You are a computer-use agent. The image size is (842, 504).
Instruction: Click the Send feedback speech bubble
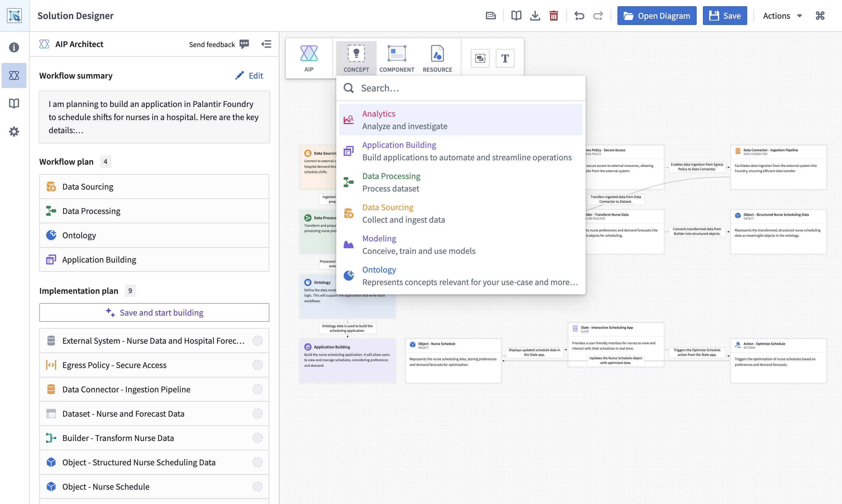[244, 44]
